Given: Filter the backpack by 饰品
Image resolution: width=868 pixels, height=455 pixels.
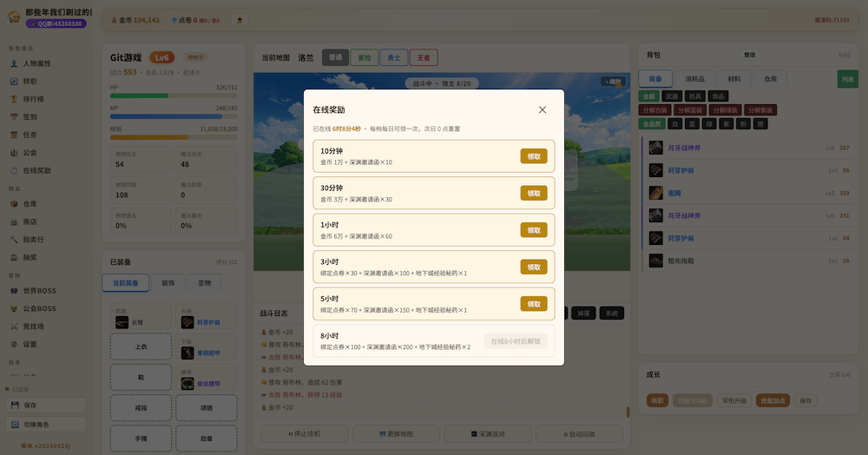Looking at the screenshot, I should pyautogui.click(x=718, y=96).
